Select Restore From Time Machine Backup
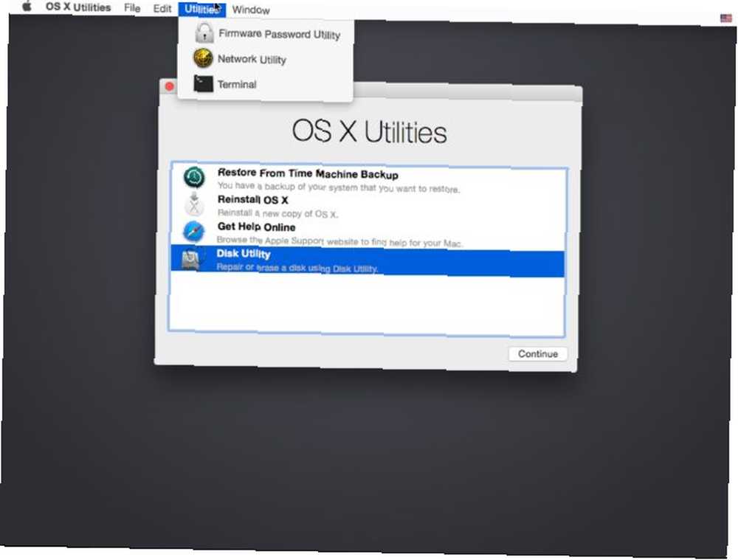This screenshot has width=738, height=560. [368, 180]
